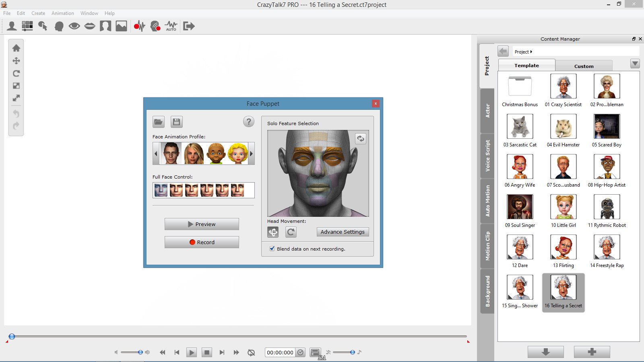The height and width of the screenshot is (362, 644).
Task: Open the Background side tab
Action: 487,291
